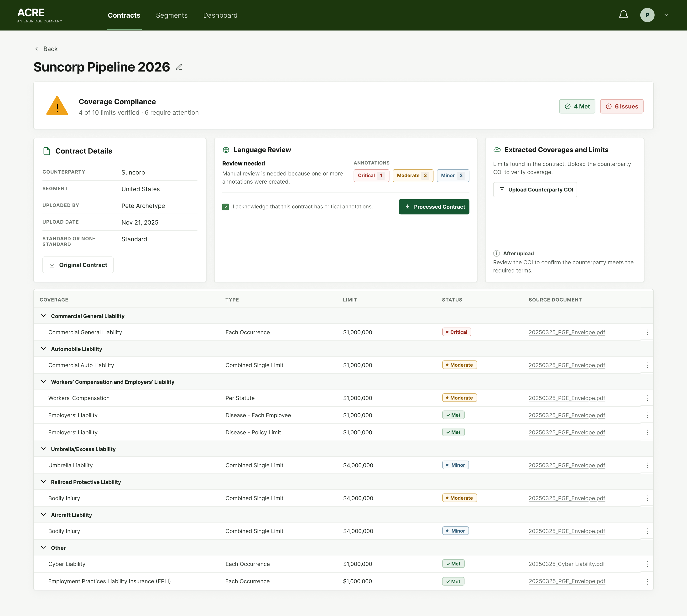Click the COVERAGE column header
The width and height of the screenshot is (687, 616).
point(54,300)
